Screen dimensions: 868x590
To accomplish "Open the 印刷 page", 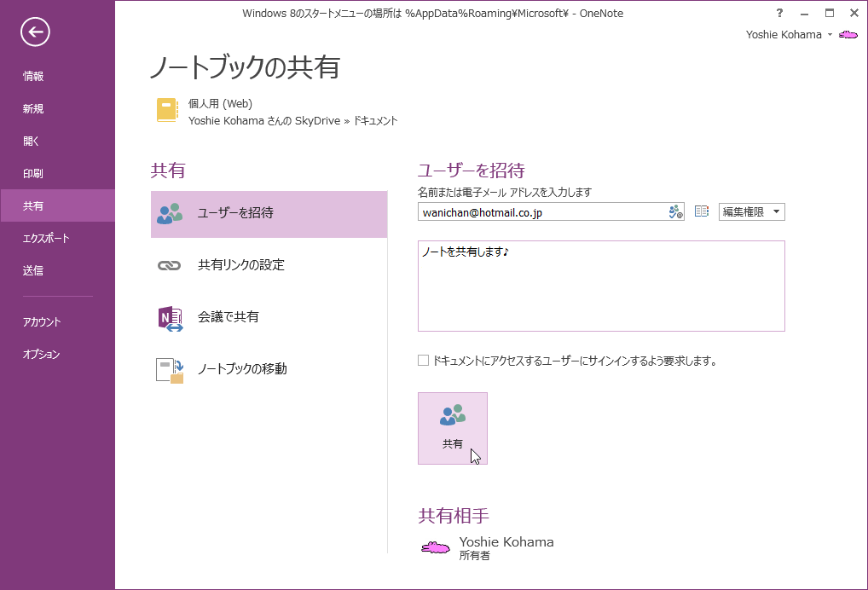I will (58, 173).
